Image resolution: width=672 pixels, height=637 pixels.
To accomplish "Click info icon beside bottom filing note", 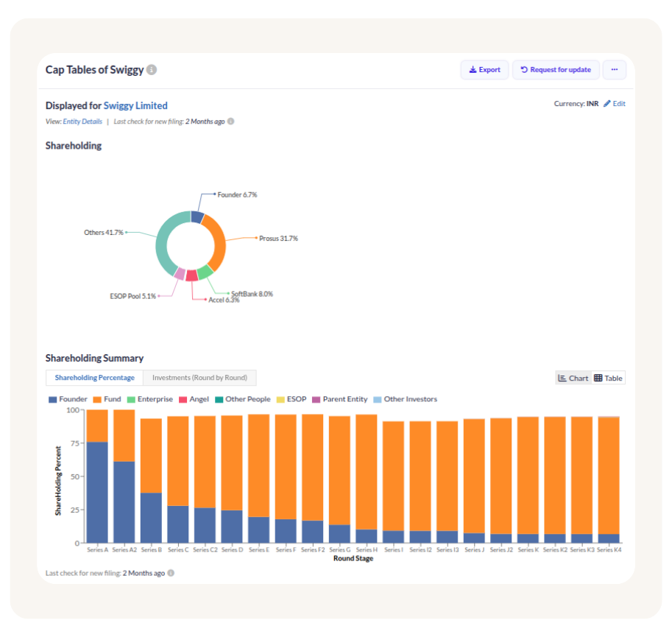I will (170, 573).
